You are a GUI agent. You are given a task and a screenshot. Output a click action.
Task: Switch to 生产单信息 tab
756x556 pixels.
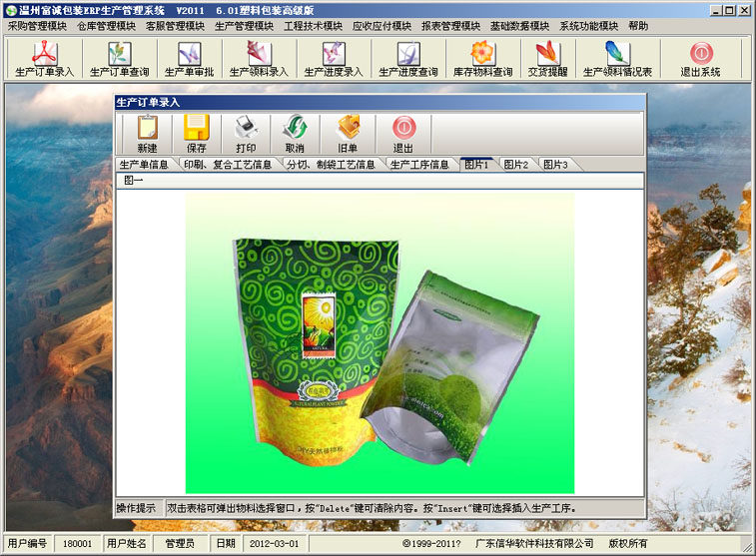(x=144, y=165)
